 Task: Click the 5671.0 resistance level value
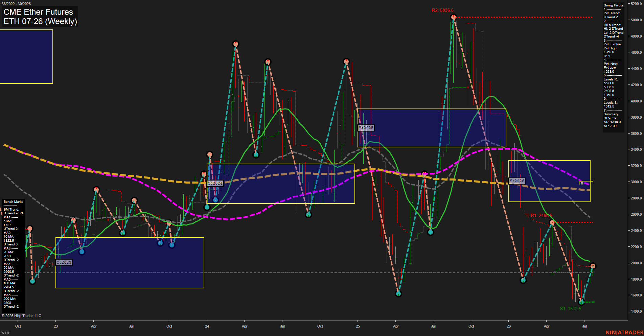pyautogui.click(x=609, y=83)
